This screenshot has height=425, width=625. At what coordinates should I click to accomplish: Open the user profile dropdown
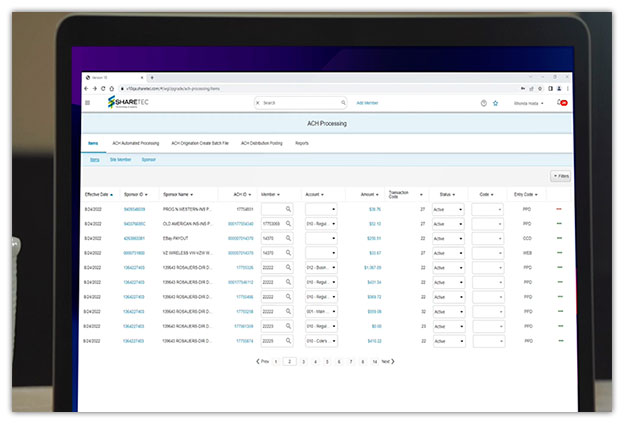tap(529, 102)
